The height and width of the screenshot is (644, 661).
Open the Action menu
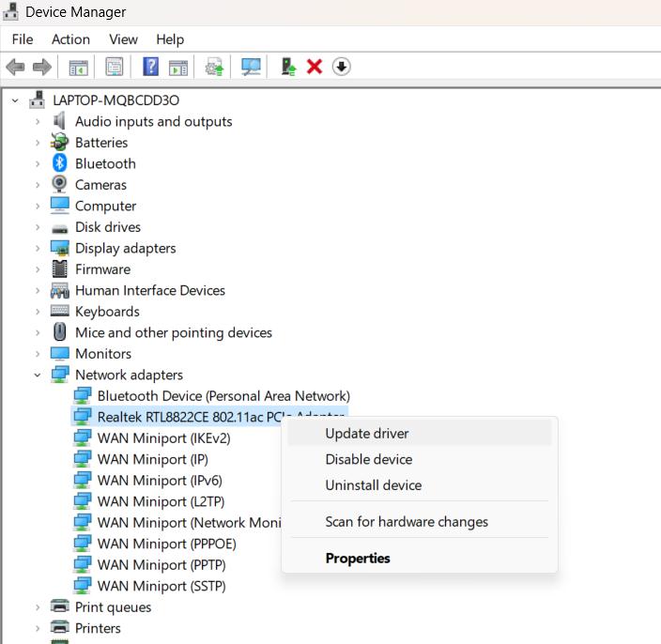(x=70, y=39)
